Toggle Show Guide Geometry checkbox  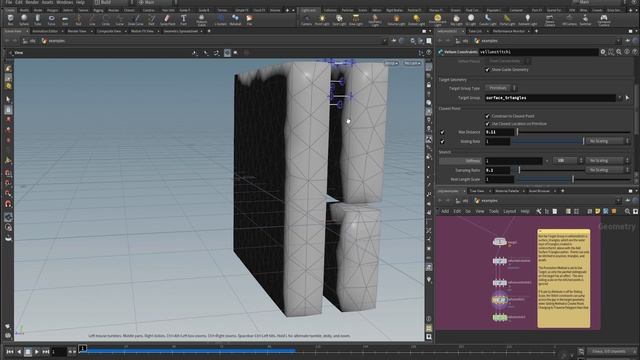click(x=487, y=70)
